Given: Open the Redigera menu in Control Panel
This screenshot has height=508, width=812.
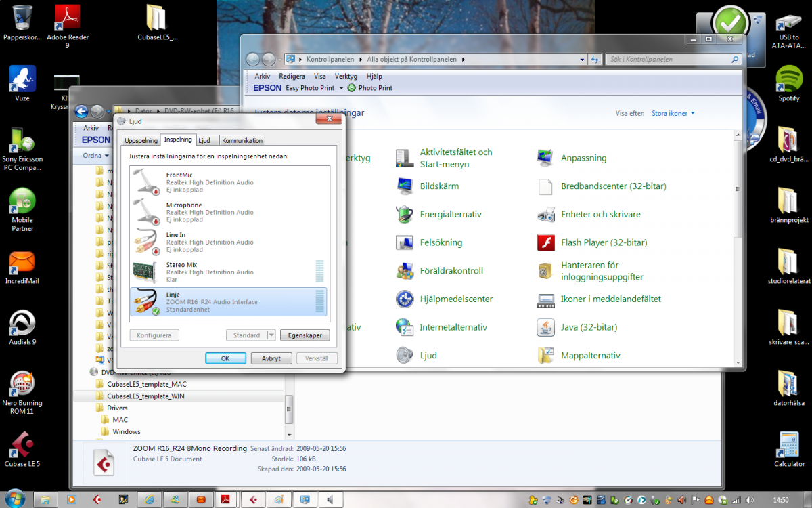Looking at the screenshot, I should 292,77.
